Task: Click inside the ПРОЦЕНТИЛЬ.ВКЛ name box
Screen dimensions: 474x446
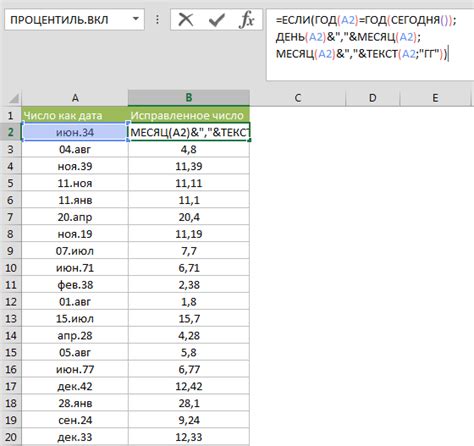Action: (x=67, y=20)
